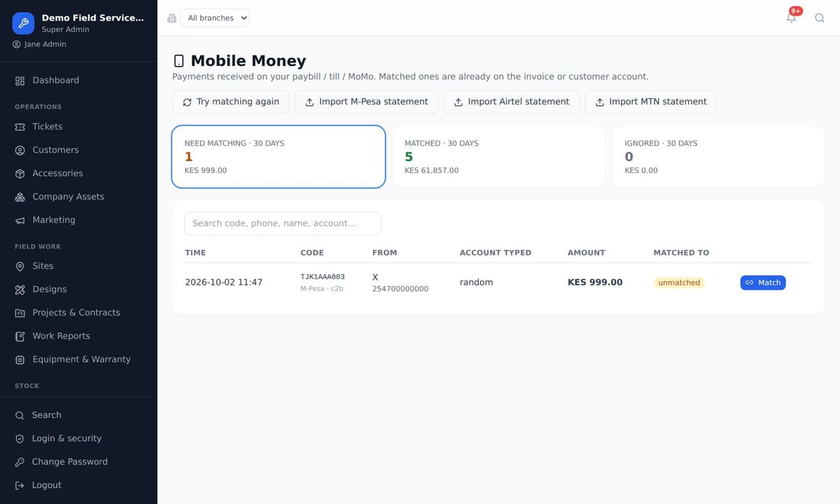The image size is (840, 504).
Task: Click the blue Match button
Action: [x=763, y=283]
